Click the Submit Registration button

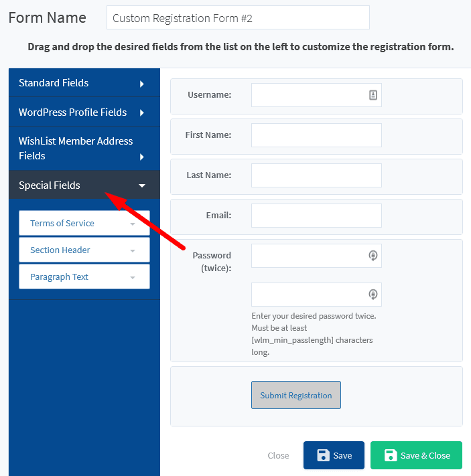coord(296,395)
